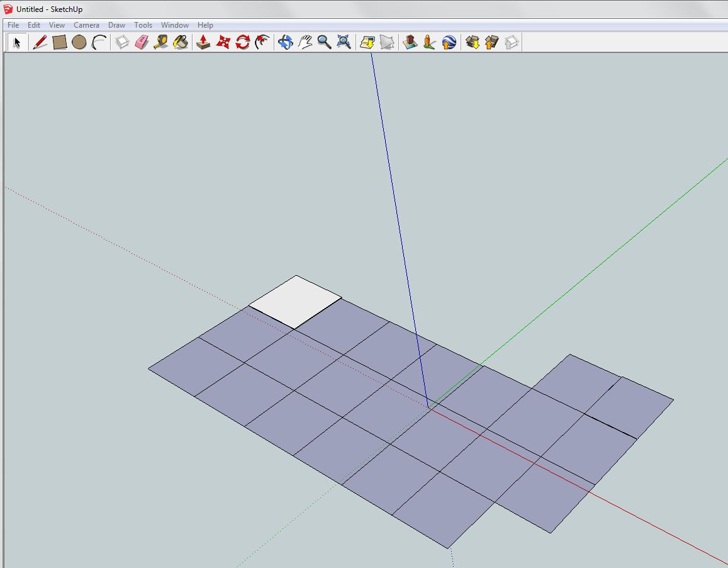Select the Orbit camera tool
This screenshot has height=568, width=728.
(285, 42)
